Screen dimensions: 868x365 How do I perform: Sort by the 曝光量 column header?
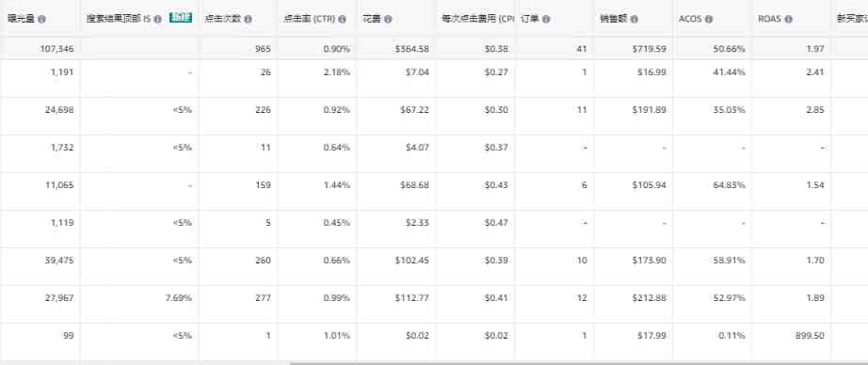pos(21,20)
